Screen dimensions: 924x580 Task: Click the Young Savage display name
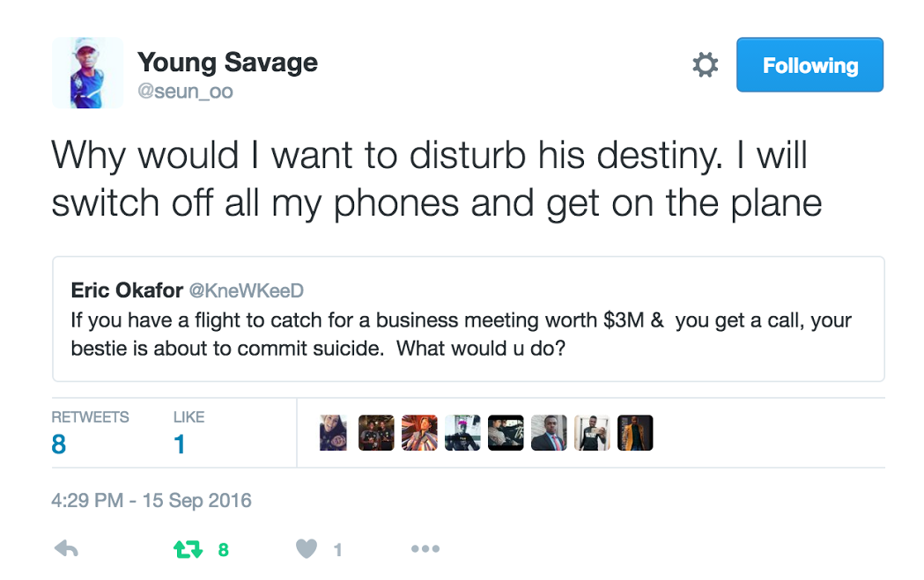pos(227,62)
